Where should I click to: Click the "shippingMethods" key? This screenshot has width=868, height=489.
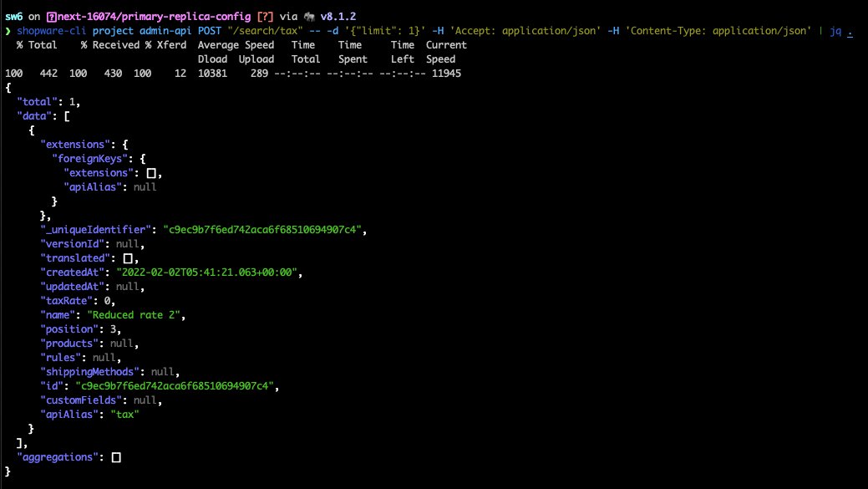pos(89,372)
